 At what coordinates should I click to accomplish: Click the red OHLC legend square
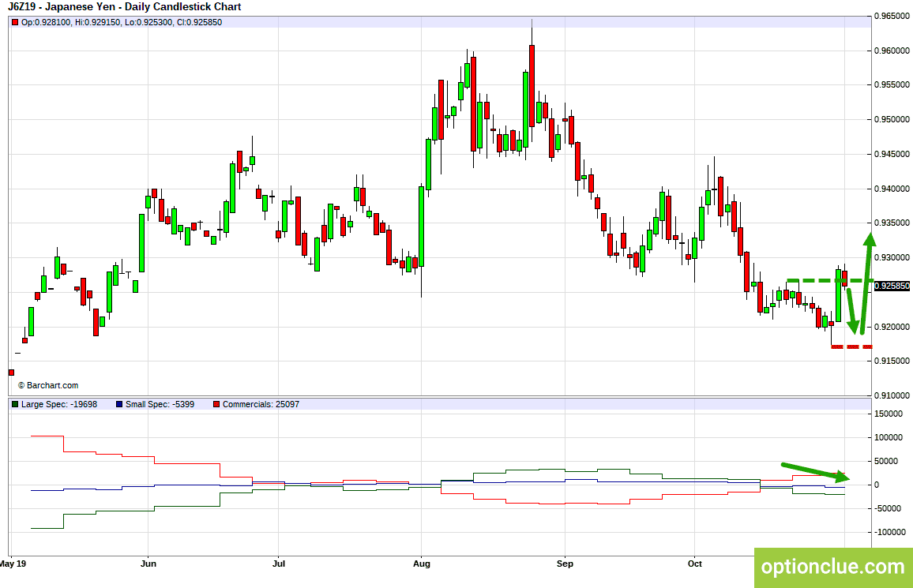[x=15, y=23]
